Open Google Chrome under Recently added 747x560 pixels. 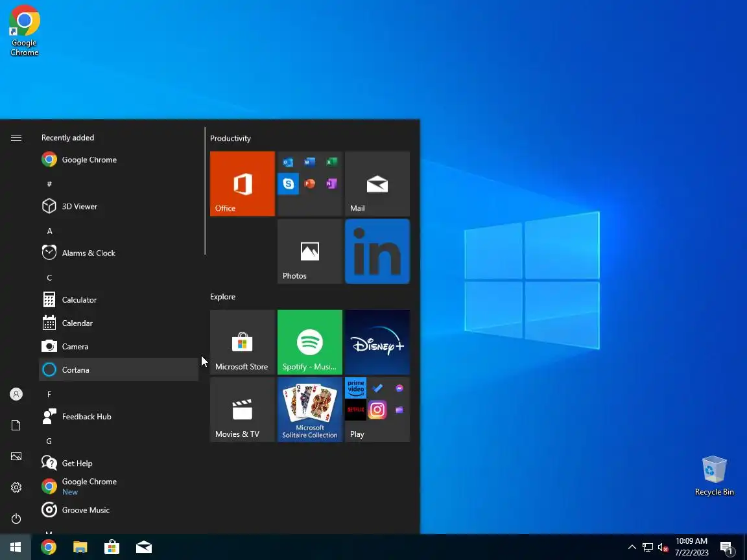pyautogui.click(x=118, y=159)
